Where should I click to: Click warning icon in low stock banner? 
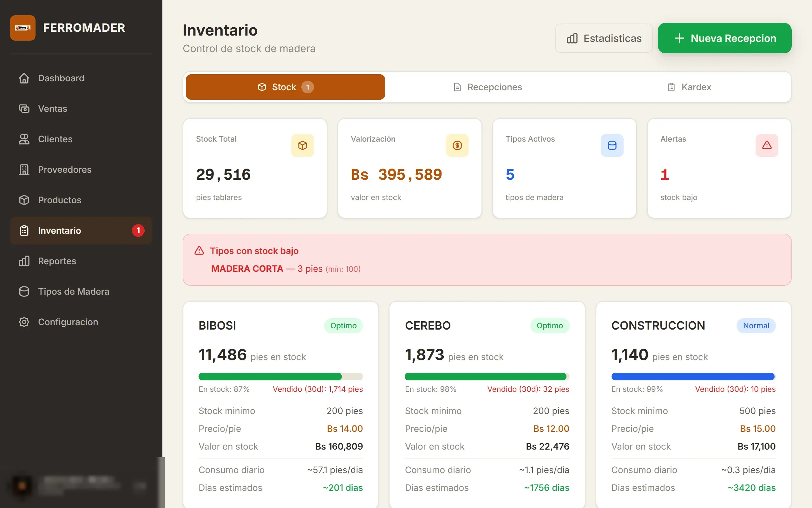coord(199,251)
